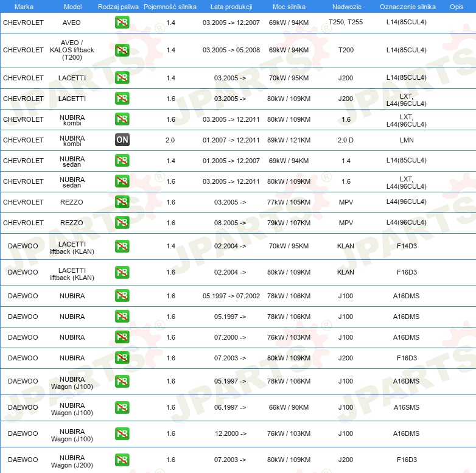
Task: Click the 'T250, T255' body cell
Action: (x=346, y=22)
